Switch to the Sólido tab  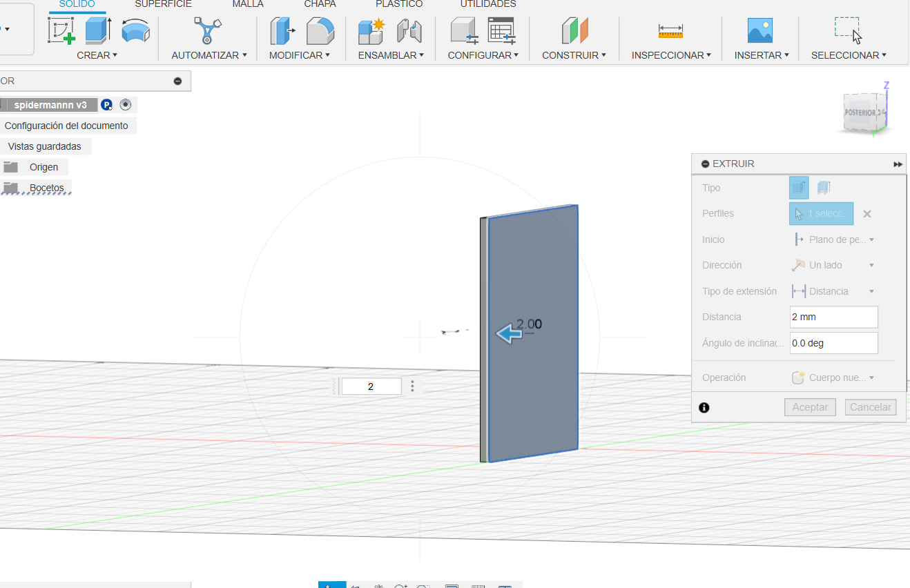(x=77, y=4)
